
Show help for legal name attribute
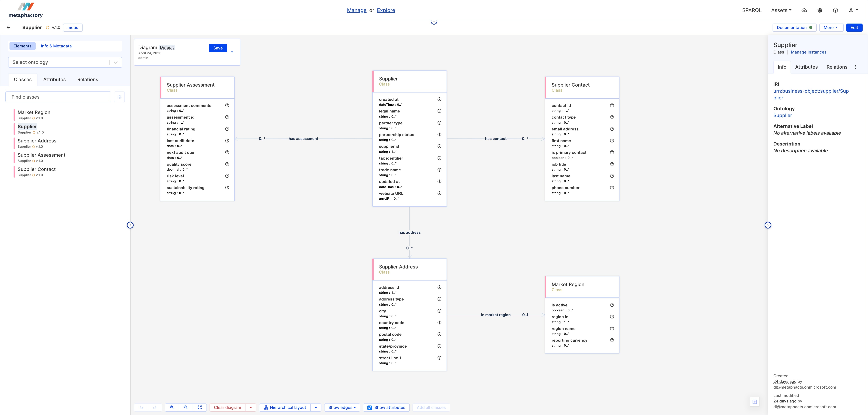[439, 111]
